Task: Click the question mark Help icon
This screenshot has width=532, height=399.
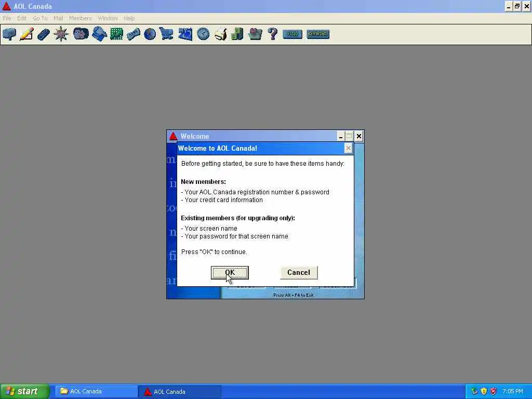Action: click(272, 34)
